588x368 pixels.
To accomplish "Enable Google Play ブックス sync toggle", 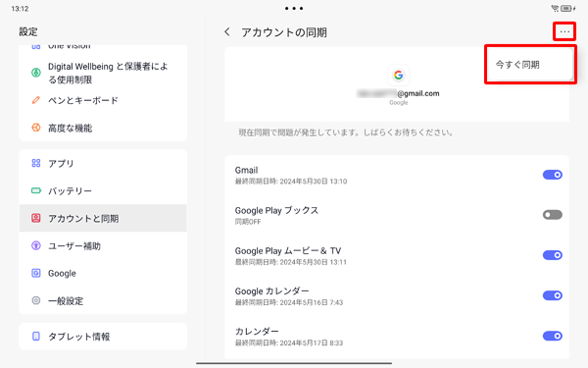I will coord(552,215).
